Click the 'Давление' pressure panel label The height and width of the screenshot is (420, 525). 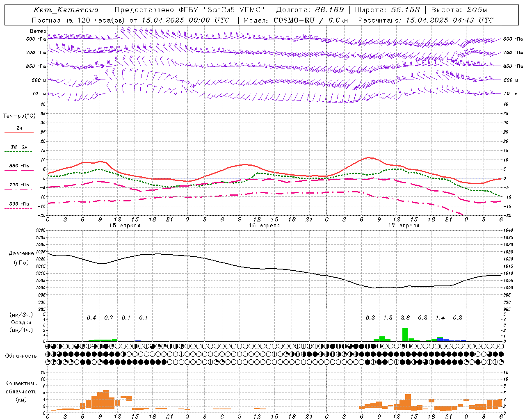[21, 253]
